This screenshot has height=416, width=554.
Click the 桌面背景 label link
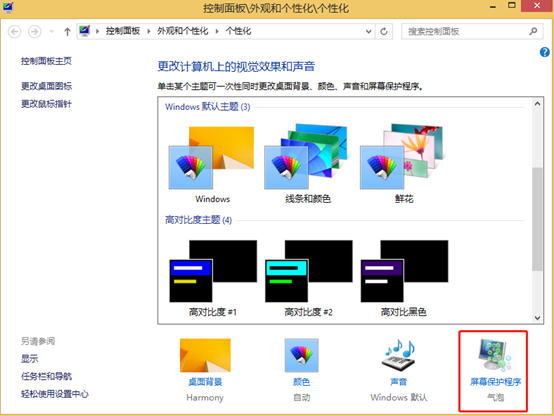tap(205, 382)
